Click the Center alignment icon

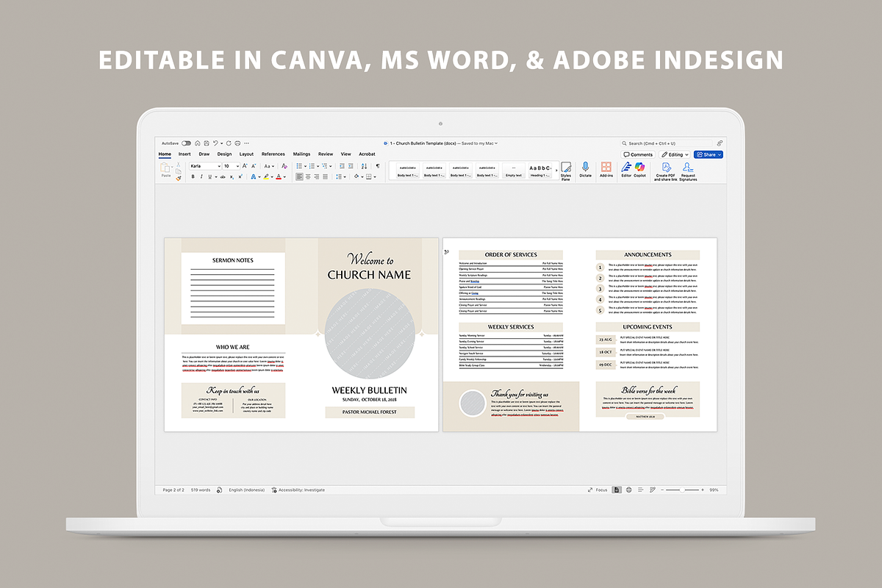tap(308, 177)
